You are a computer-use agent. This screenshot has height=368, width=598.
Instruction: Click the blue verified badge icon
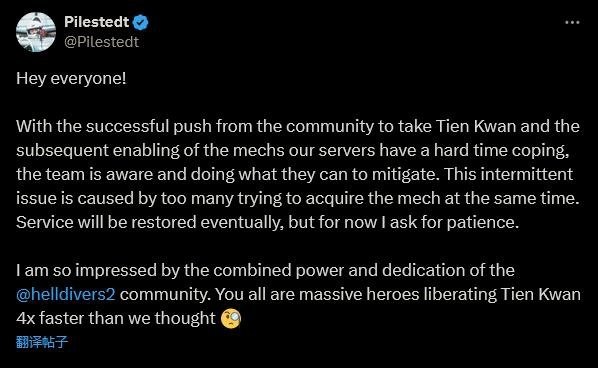[x=141, y=22]
